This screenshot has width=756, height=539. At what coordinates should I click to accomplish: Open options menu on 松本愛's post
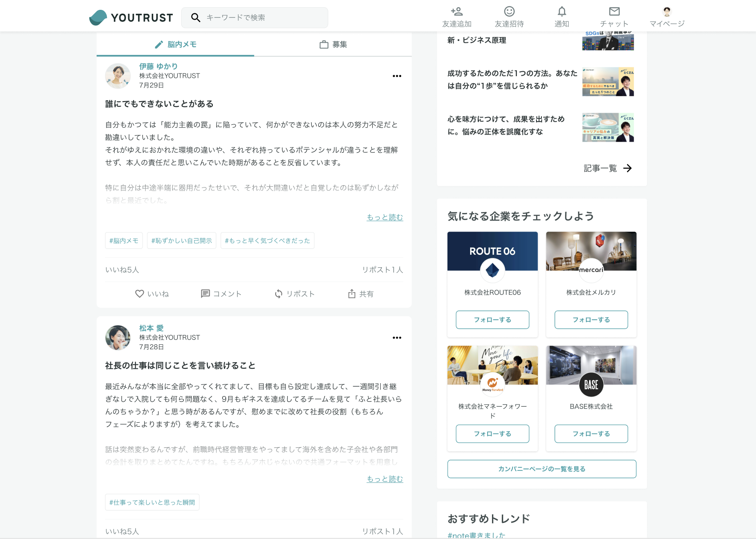397,337
